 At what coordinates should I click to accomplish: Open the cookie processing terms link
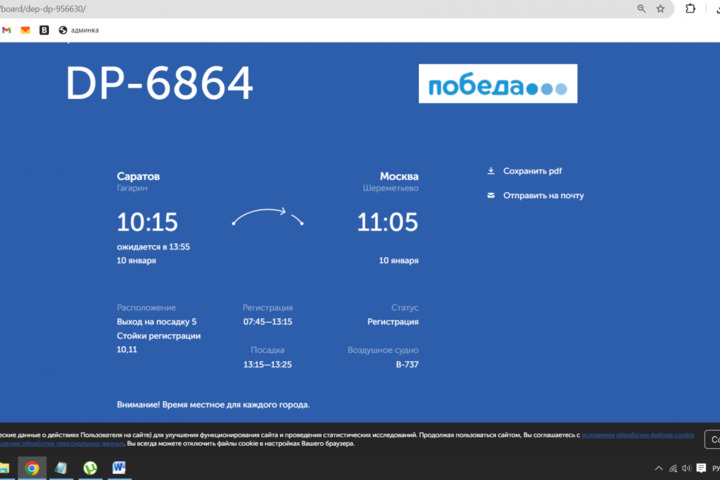639,435
